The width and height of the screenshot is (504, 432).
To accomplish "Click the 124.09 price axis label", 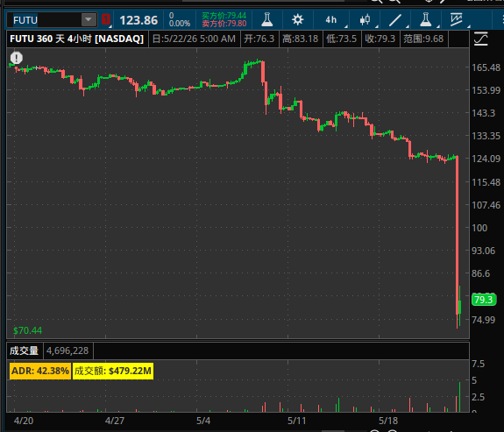I will pos(486,159).
